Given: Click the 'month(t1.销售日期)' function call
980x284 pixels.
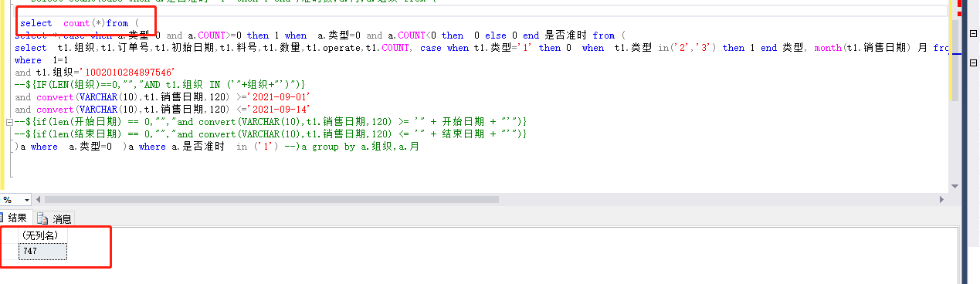Looking at the screenshot, I should (x=860, y=48).
